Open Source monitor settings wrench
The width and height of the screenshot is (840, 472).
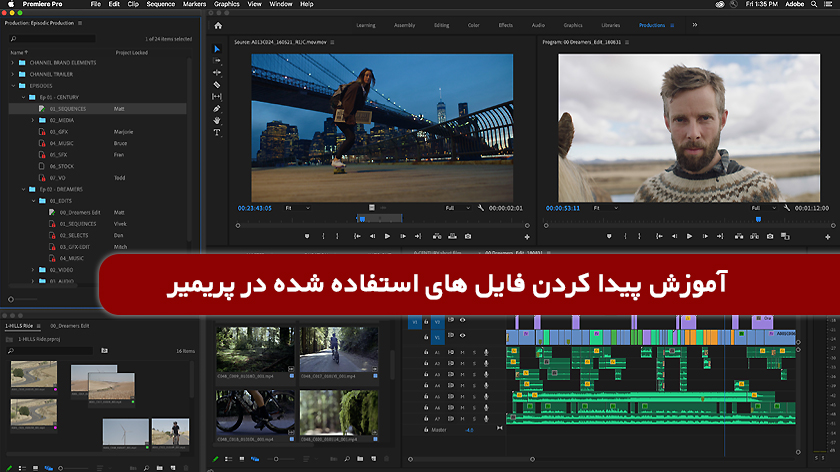[481, 208]
